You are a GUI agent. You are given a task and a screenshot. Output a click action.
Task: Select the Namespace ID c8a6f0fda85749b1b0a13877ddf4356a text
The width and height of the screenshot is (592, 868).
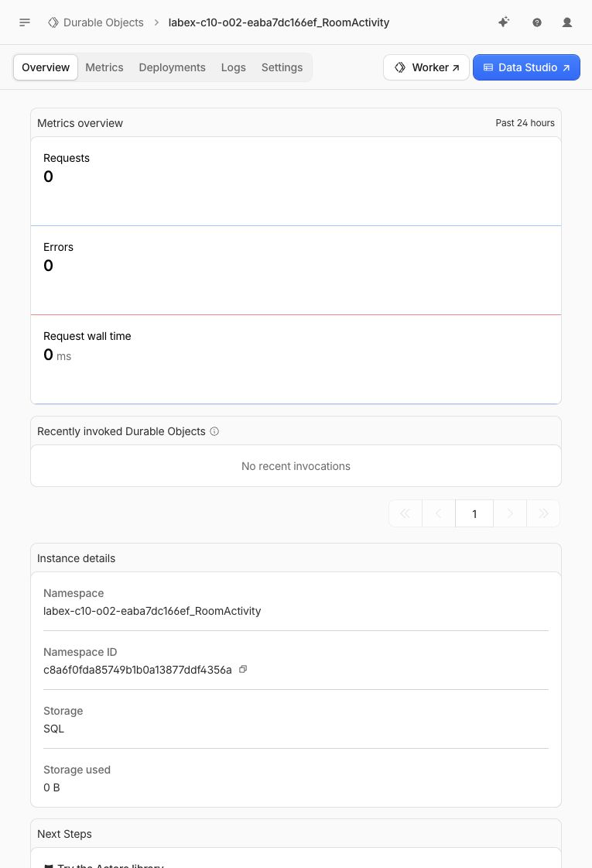click(x=138, y=670)
